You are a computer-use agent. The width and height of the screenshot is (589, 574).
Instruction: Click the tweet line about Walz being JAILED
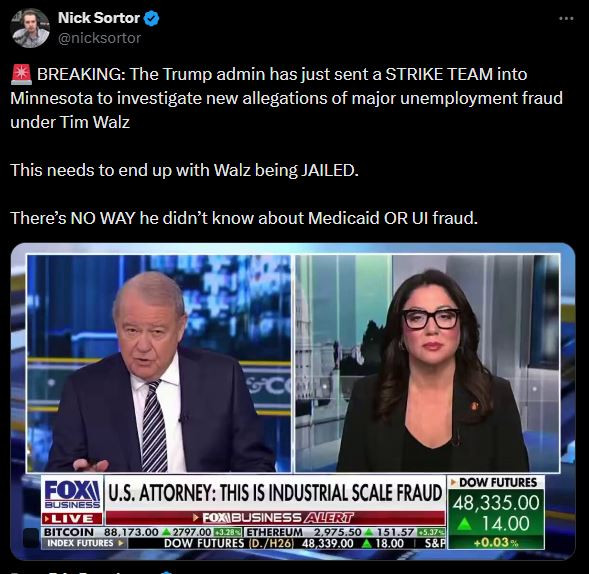[184, 170]
